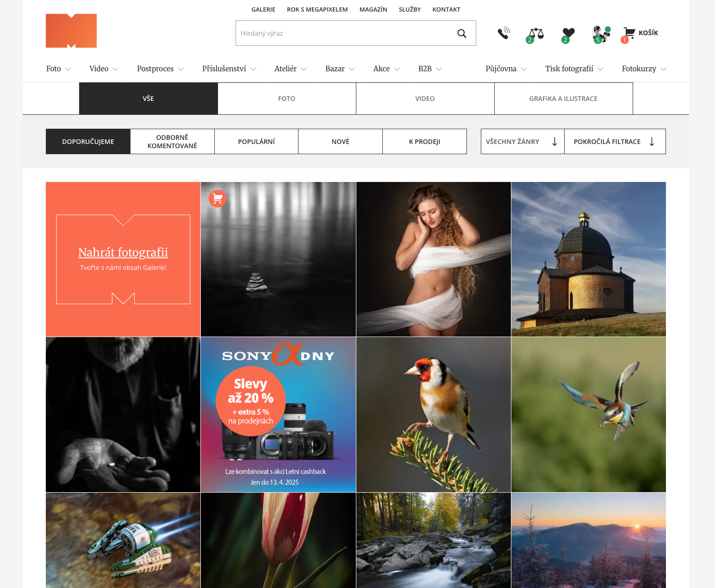Open the stacked stones black-and-white photo
Viewport: 715px width, 588px height.
click(279, 259)
